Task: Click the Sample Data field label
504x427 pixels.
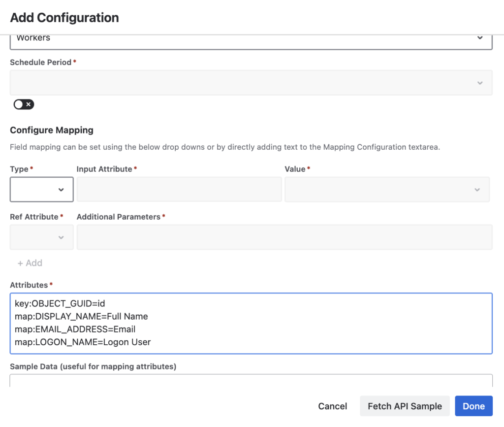Action: coord(93,366)
